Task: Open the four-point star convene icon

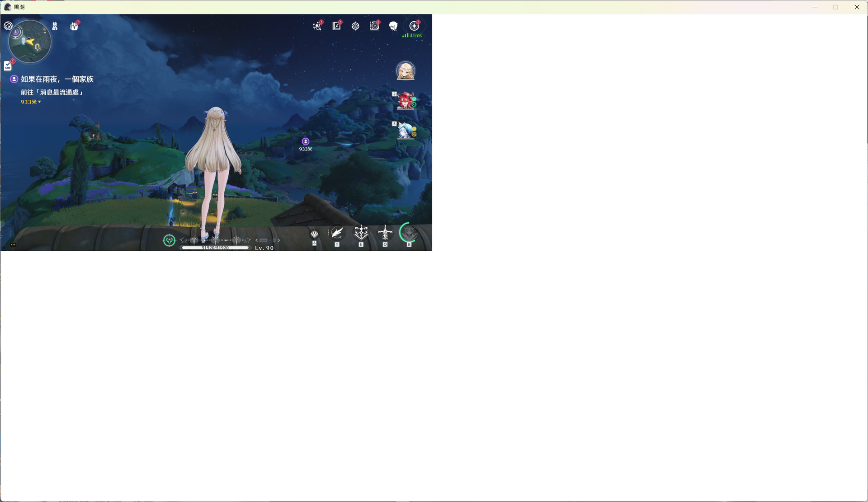Action: (355, 26)
